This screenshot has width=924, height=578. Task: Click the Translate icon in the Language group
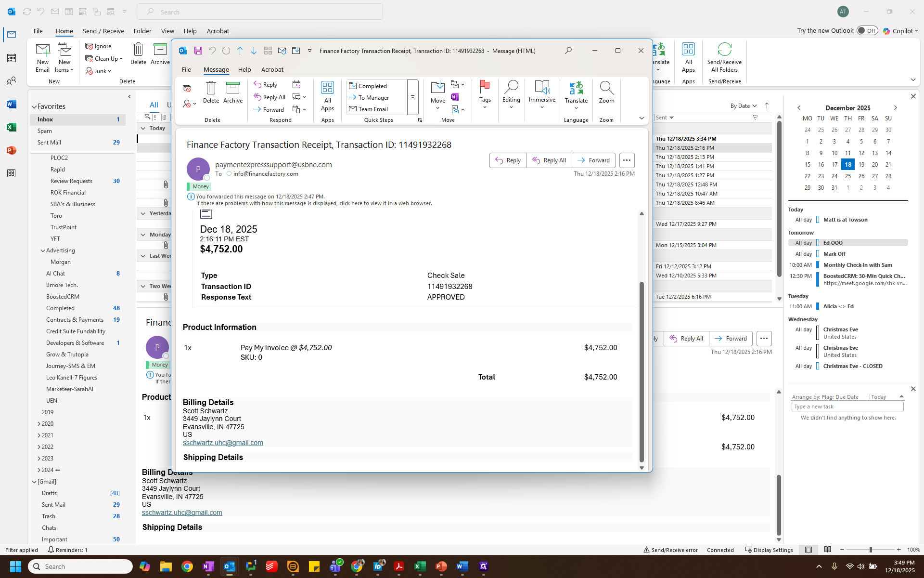(x=576, y=89)
